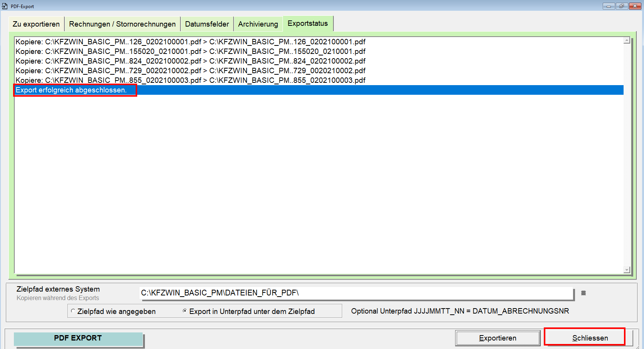This screenshot has height=349, width=644.
Task: Open folder browse icon beside Zielpfad field
Action: click(x=583, y=293)
